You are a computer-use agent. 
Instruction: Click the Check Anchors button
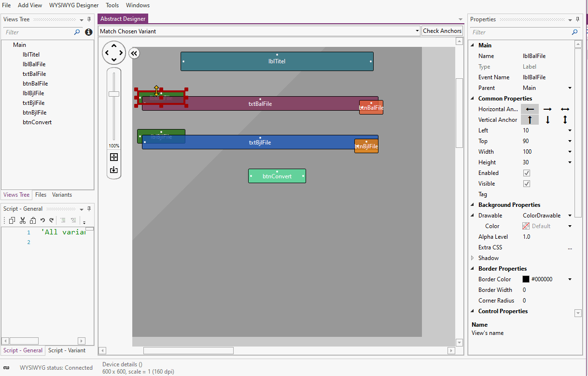(442, 31)
